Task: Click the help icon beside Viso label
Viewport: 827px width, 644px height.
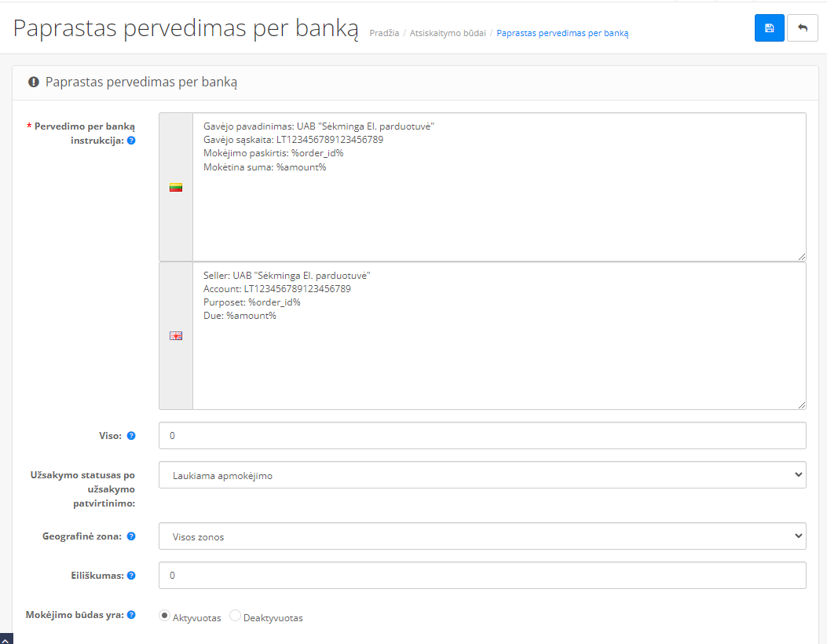Action: click(x=131, y=436)
